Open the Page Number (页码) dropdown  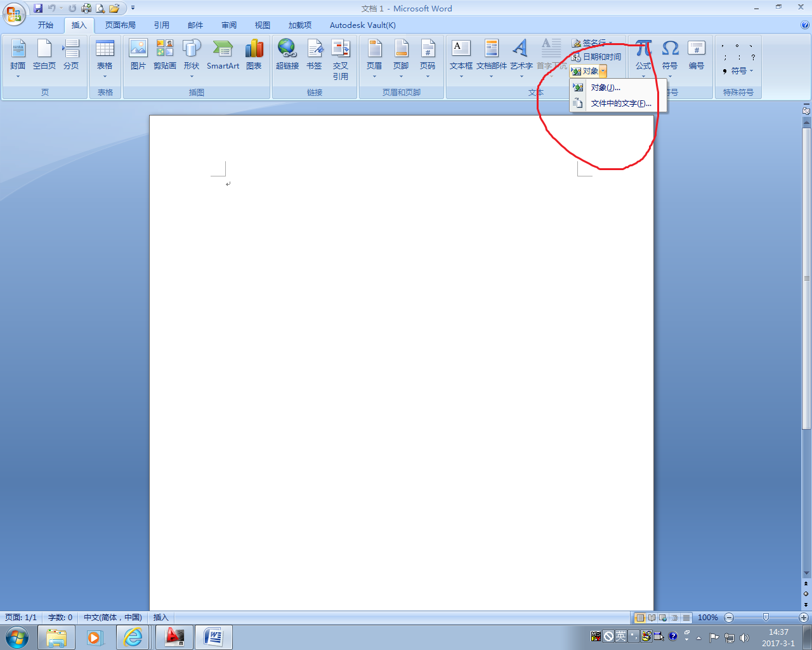click(428, 58)
